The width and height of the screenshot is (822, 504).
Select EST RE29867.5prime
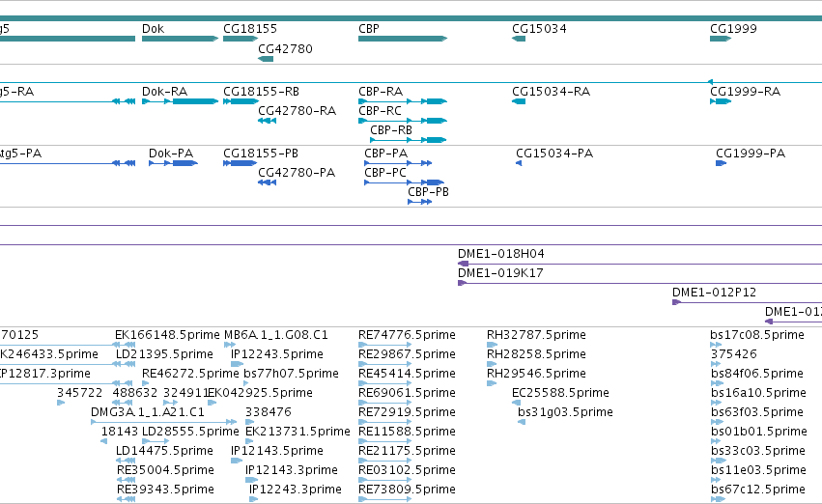407,354
